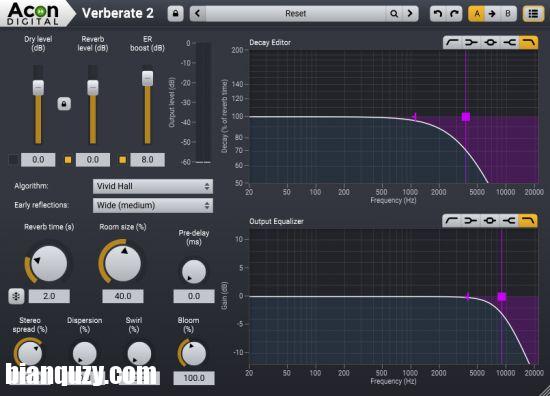550x396 pixels.
Task: Open Early reflections Wide (medium) dropdown
Action: (153, 205)
